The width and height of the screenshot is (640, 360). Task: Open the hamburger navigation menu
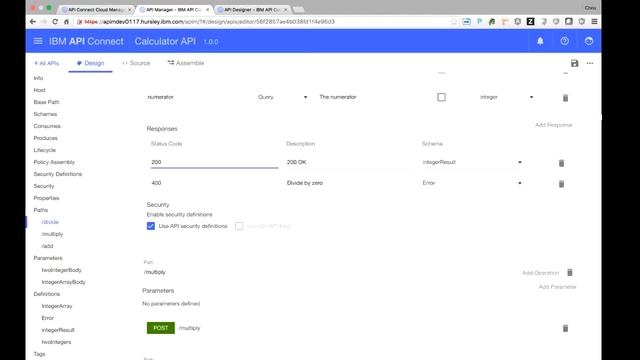tap(38, 41)
